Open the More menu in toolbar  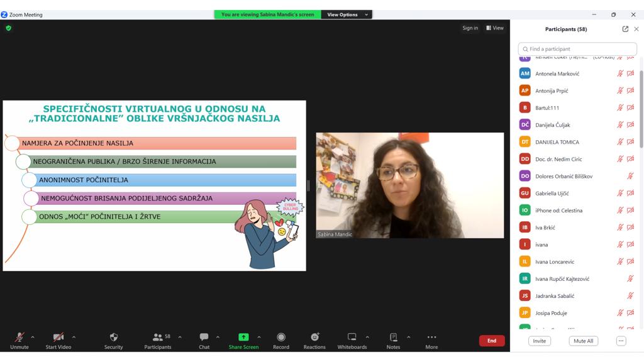431,337
